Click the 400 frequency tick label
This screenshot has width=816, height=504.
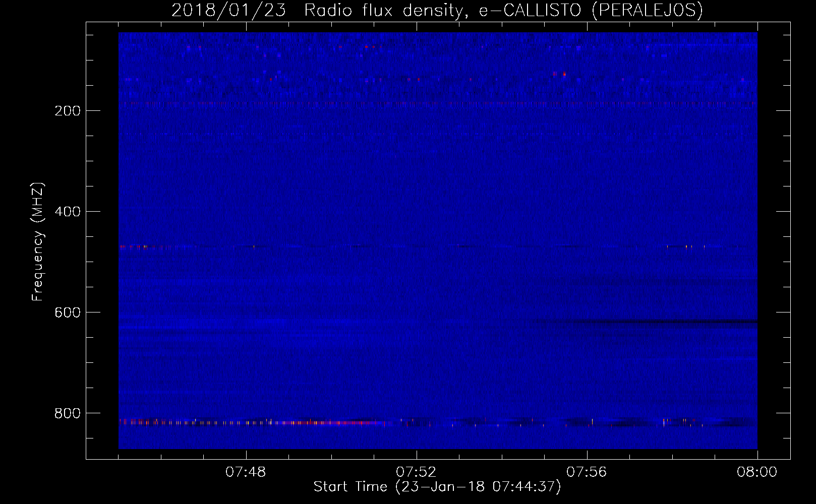pyautogui.click(x=68, y=212)
